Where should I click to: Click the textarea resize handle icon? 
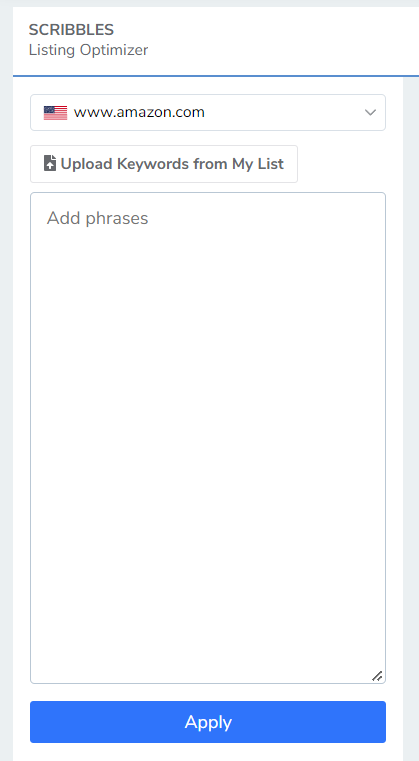[x=377, y=676]
